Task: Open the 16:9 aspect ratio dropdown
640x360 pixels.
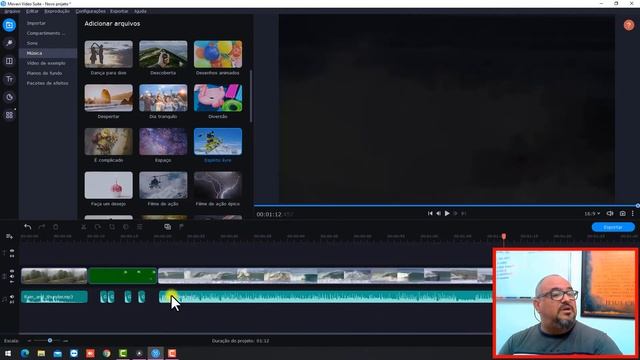Action: pyautogui.click(x=592, y=213)
